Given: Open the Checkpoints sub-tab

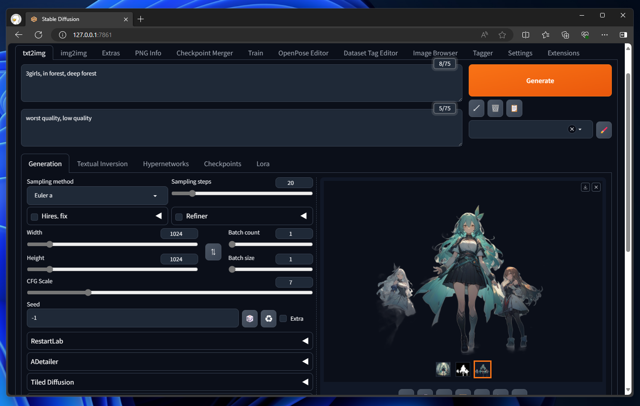Looking at the screenshot, I should click(x=222, y=164).
